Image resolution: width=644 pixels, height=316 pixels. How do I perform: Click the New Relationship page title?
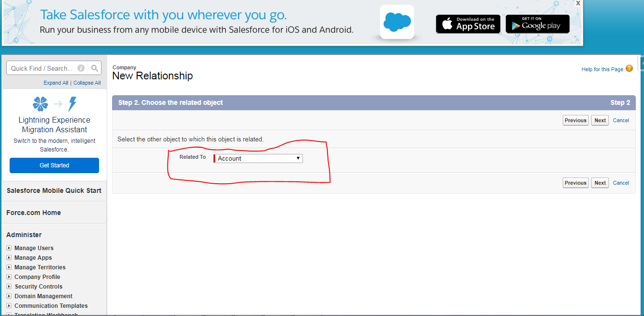coord(152,76)
